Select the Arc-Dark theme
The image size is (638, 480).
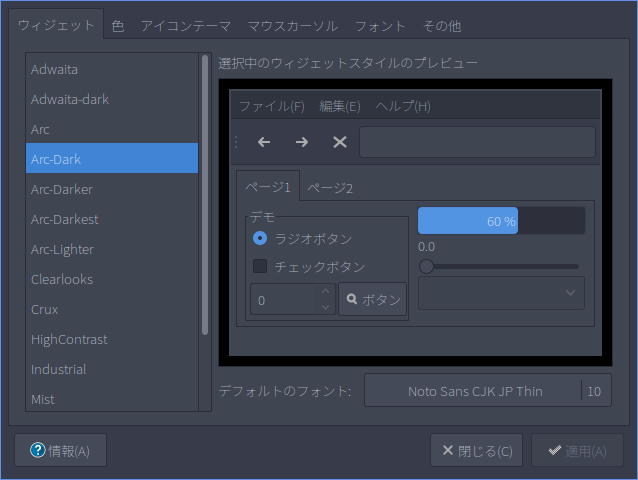coord(112,159)
